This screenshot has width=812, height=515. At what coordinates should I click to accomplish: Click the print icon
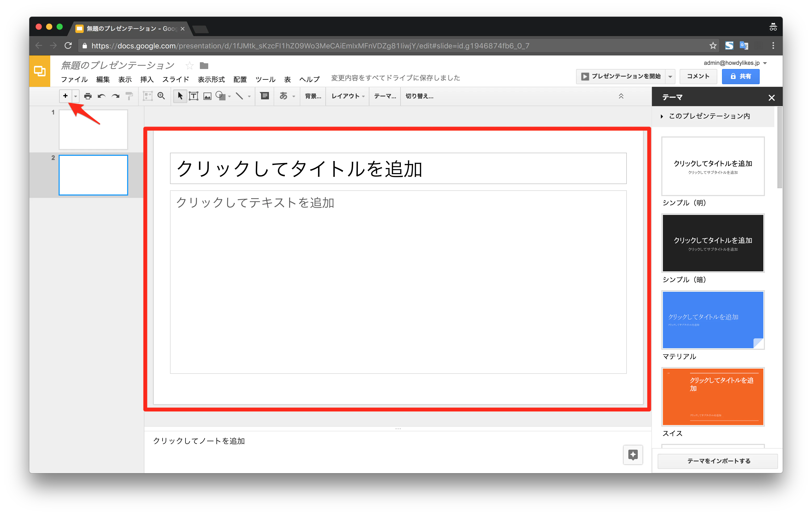pos(88,96)
